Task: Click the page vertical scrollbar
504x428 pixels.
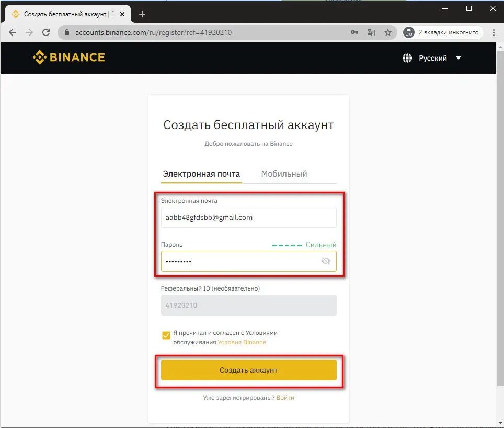Action: tap(500, 218)
